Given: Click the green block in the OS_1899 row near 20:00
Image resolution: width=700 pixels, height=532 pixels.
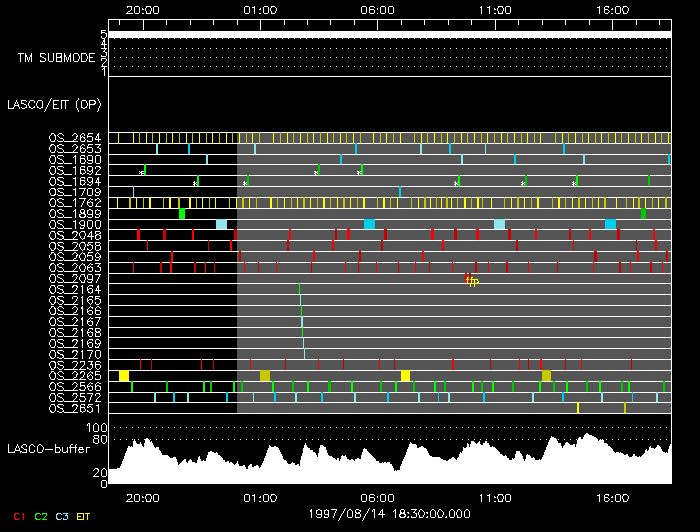Looking at the screenshot, I should pyautogui.click(x=182, y=213).
